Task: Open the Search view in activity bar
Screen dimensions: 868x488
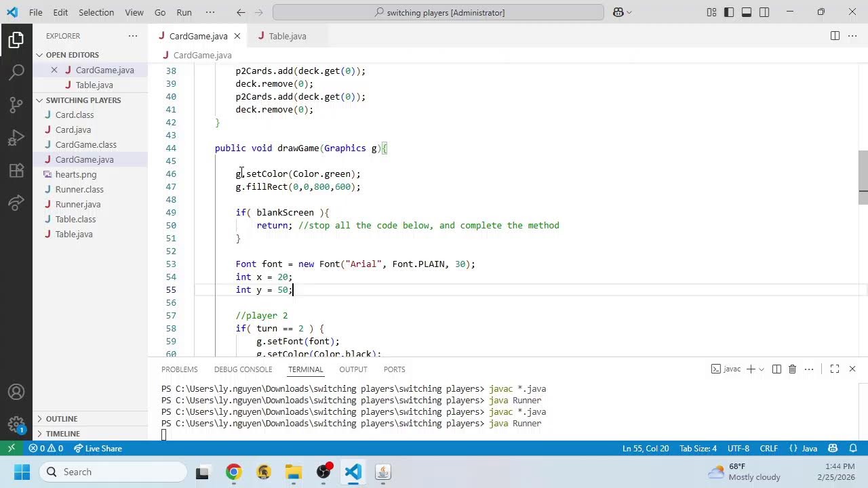Action: [x=16, y=71]
